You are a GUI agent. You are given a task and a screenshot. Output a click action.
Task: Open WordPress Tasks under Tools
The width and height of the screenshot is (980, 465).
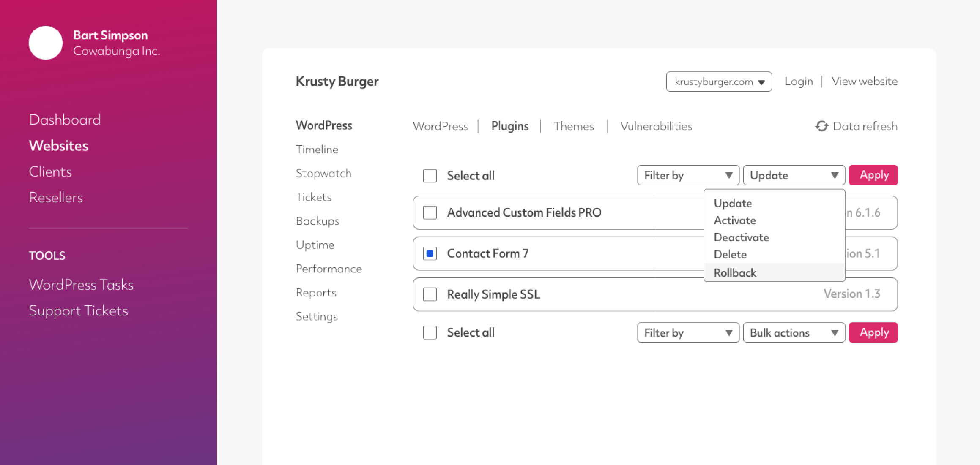coord(81,285)
